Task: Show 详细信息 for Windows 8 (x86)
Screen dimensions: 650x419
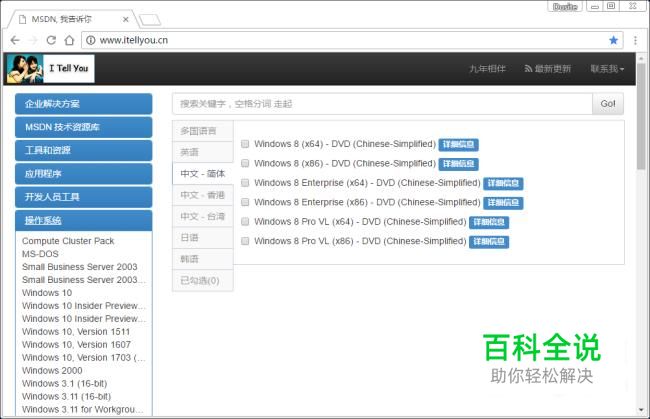Action: [458, 164]
